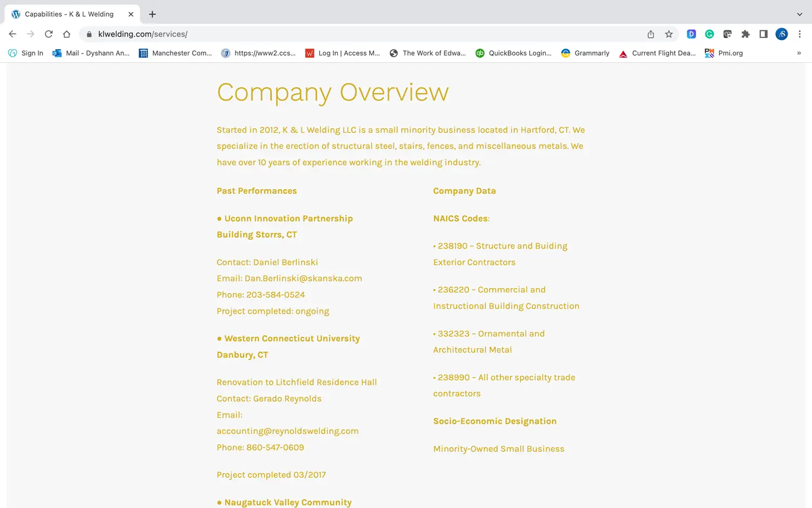View site information via the lock icon
This screenshot has width=812, height=508.
89,34
